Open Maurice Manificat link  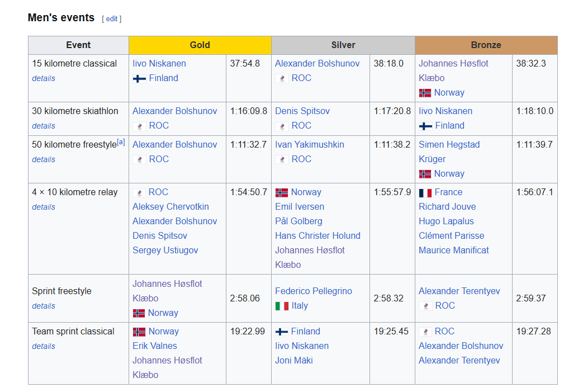(454, 251)
